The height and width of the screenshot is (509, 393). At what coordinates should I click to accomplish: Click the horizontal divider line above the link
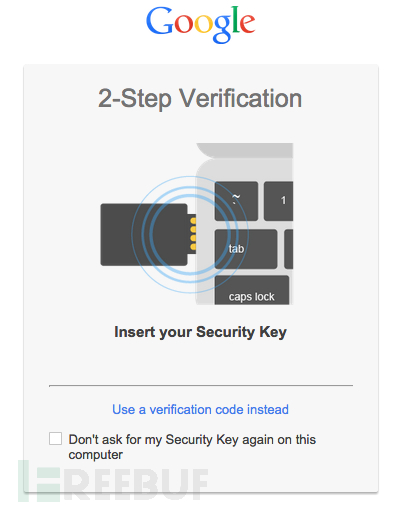201,386
